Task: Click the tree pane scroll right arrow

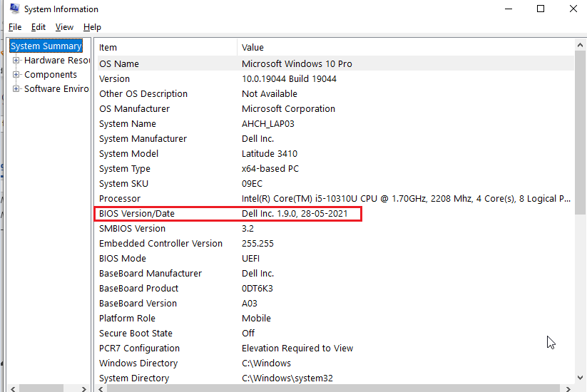Action: pos(84,389)
